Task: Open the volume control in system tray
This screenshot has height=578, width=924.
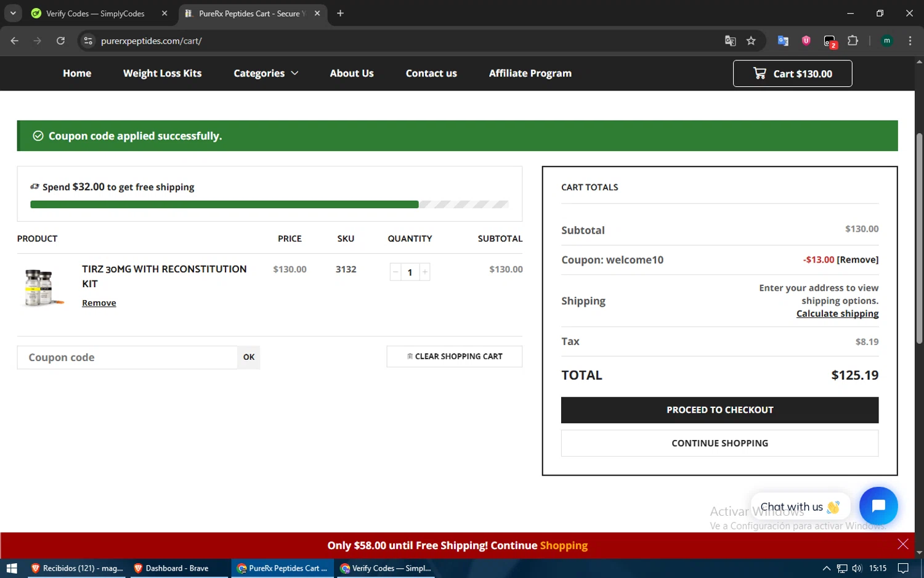Action: point(857,568)
